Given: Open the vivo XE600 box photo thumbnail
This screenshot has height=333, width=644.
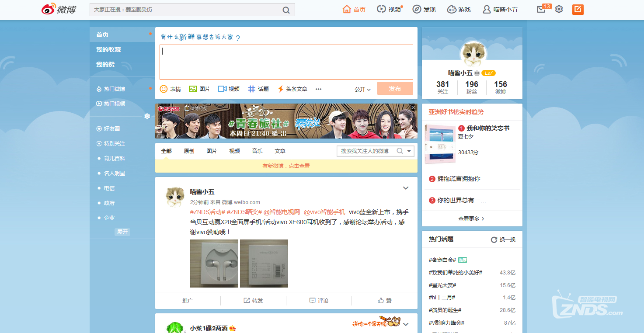Looking at the screenshot, I should (x=264, y=264).
